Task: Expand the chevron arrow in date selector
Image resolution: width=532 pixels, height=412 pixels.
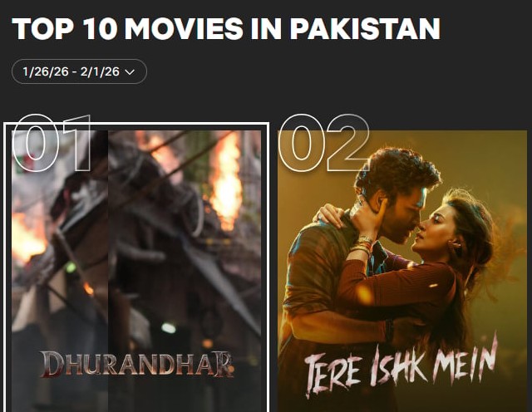Action: point(130,72)
